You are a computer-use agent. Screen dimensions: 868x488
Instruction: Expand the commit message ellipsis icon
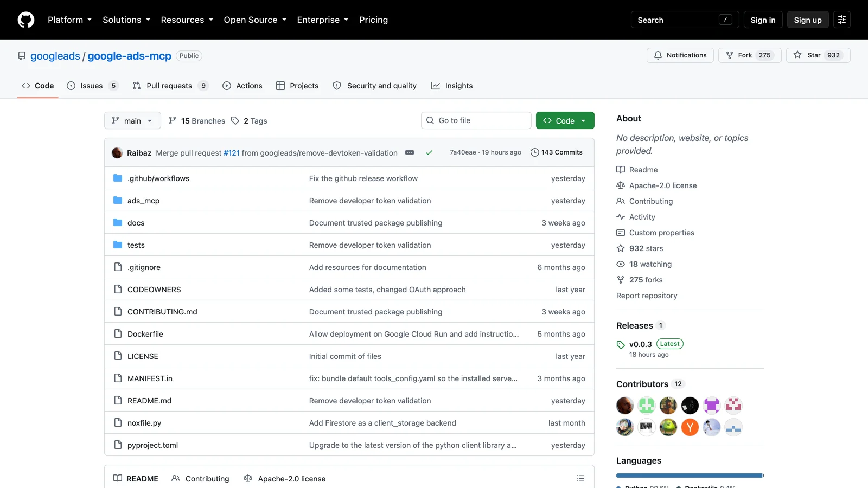[x=410, y=152]
